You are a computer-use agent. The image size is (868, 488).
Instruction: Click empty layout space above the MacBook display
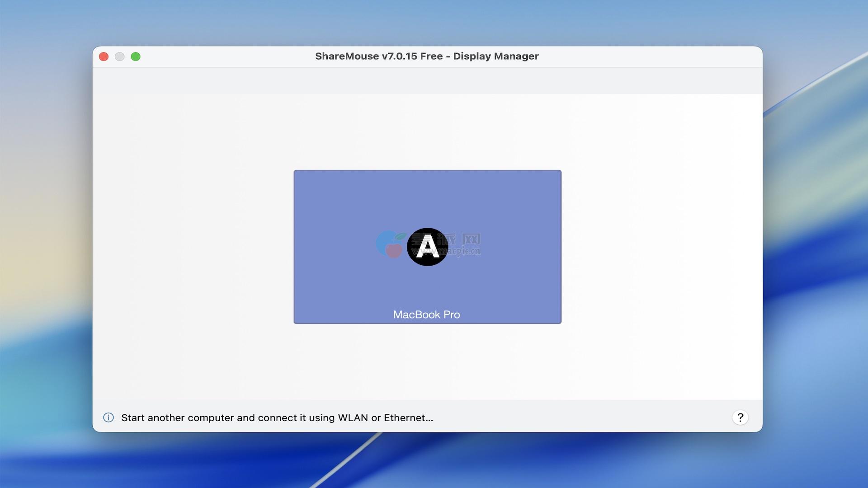(x=427, y=131)
